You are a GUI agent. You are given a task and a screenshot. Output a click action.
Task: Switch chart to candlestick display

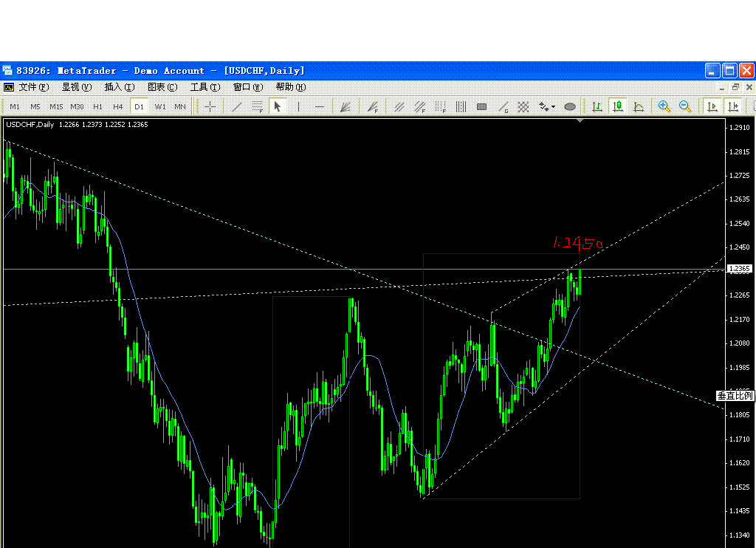(x=619, y=106)
